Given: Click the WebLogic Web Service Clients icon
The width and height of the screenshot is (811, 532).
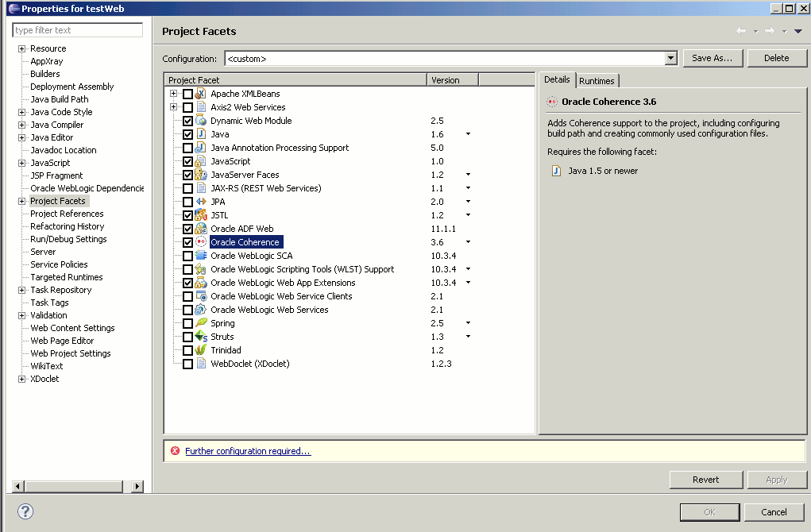Looking at the screenshot, I should [x=201, y=296].
